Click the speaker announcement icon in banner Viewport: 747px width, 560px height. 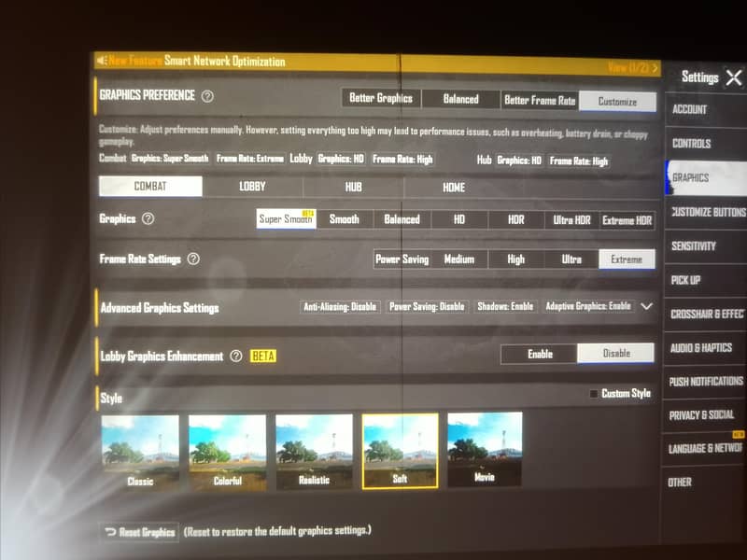tap(101, 61)
